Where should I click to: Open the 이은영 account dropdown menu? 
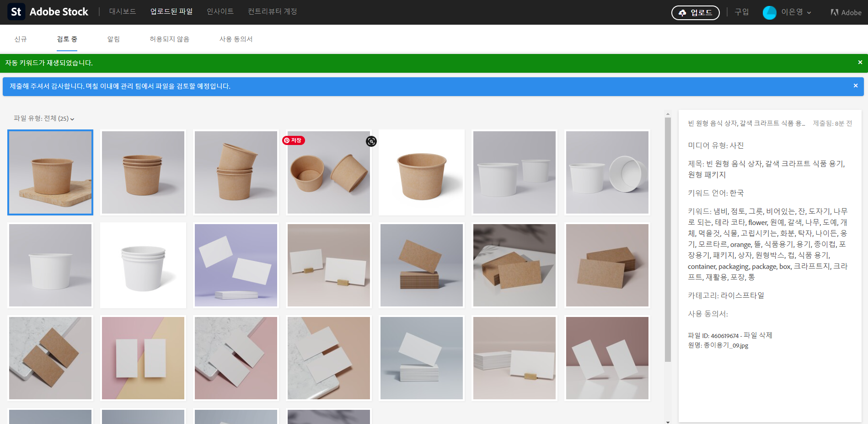796,12
